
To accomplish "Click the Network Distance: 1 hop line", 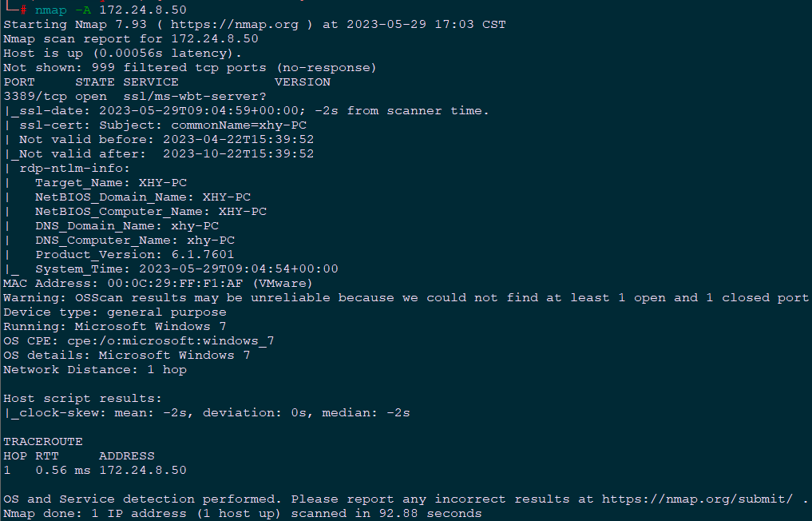I will coord(94,369).
